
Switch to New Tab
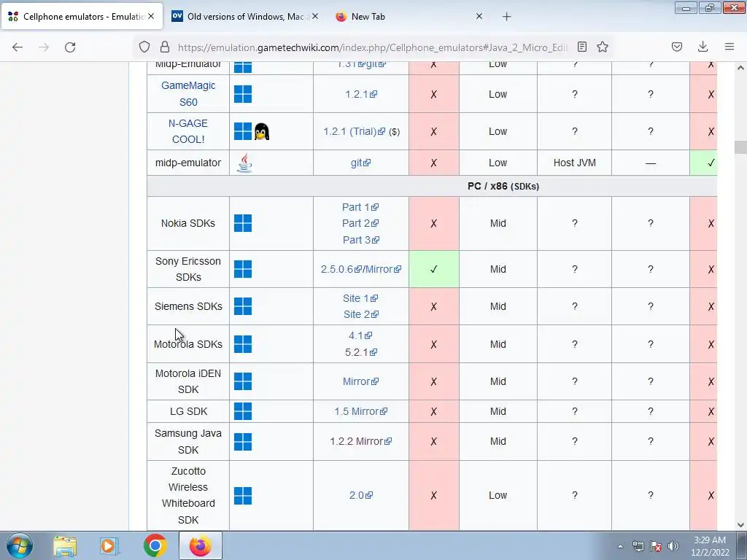point(410,16)
